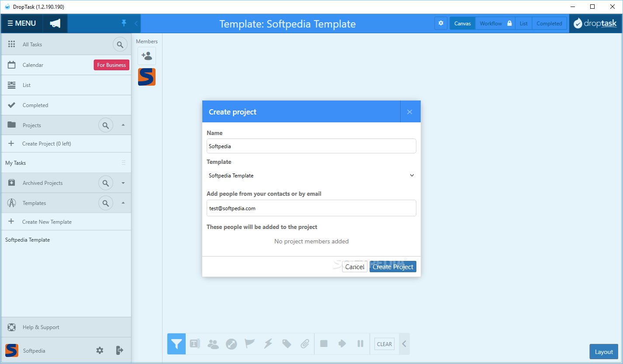The height and width of the screenshot is (364, 623).
Task: Clear all filters with CLEAR button
Action: (384, 344)
